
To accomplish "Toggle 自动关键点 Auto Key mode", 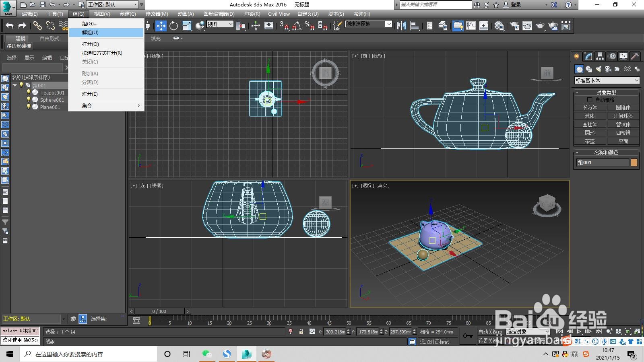I will pyautogui.click(x=491, y=332).
